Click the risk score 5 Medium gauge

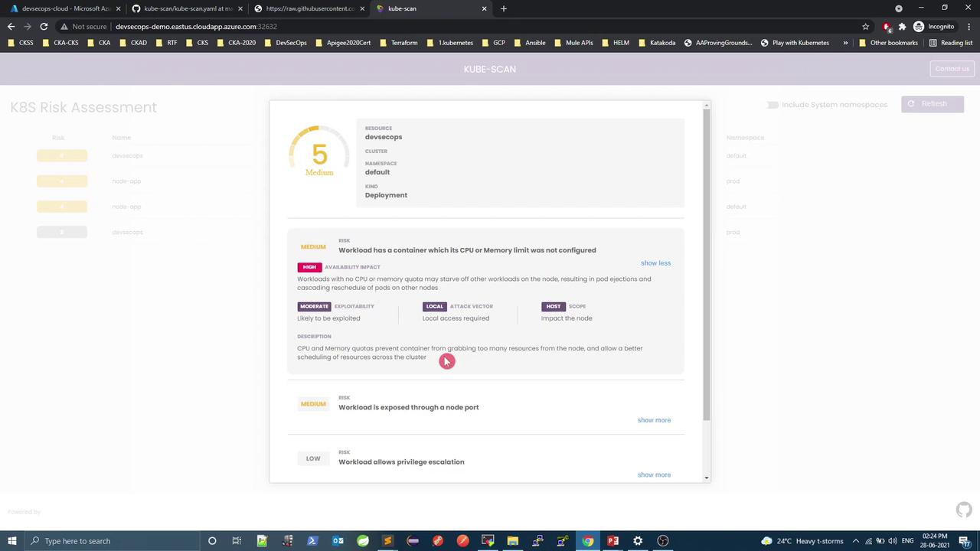pyautogui.click(x=319, y=154)
